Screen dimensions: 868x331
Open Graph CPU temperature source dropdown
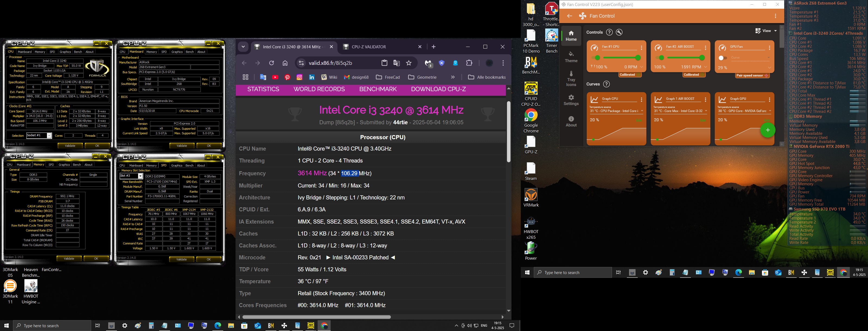click(616, 111)
